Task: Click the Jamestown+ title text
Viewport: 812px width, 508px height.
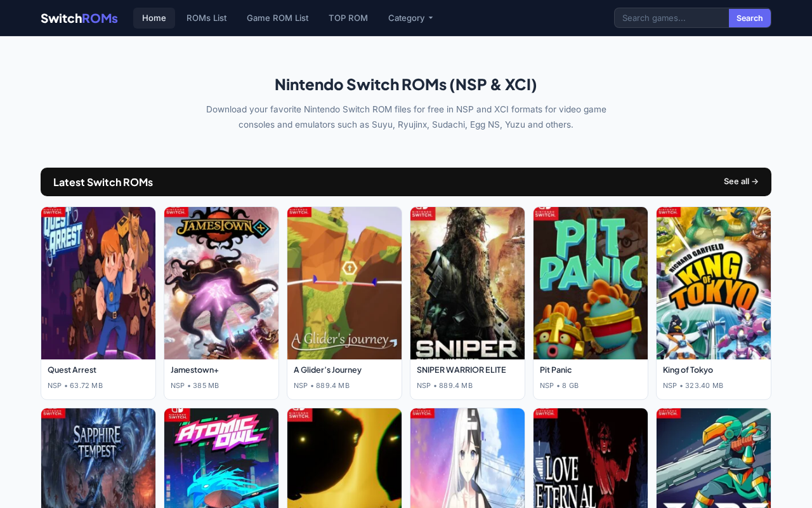Action: pos(195,370)
